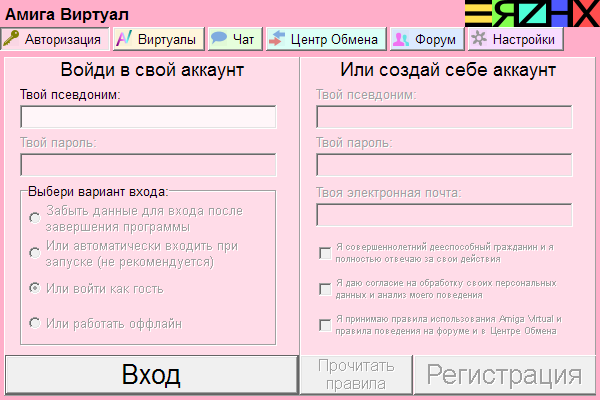Focus the login Твой пароль field

[x=148, y=165]
